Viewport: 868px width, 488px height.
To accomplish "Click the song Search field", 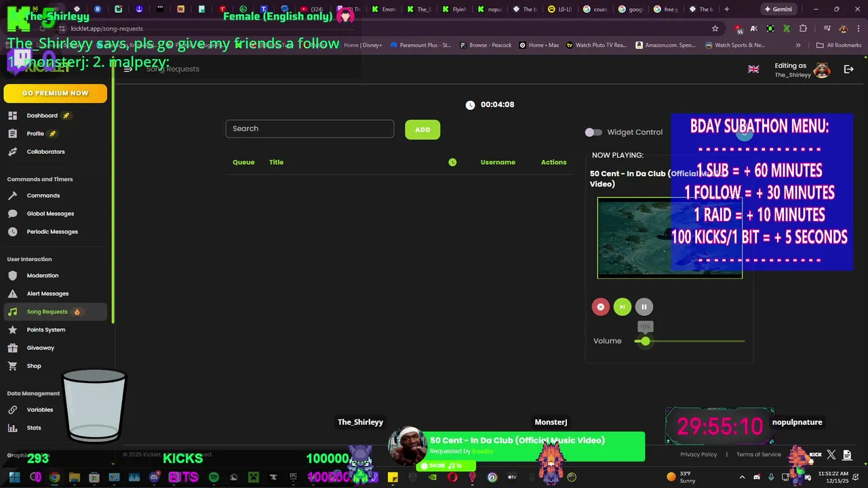I will (x=309, y=129).
